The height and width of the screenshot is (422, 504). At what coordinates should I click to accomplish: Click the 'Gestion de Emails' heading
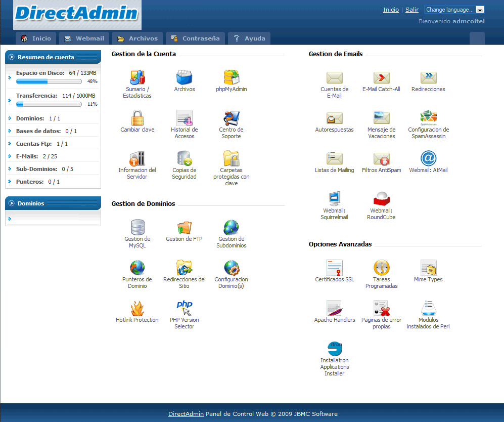[336, 54]
